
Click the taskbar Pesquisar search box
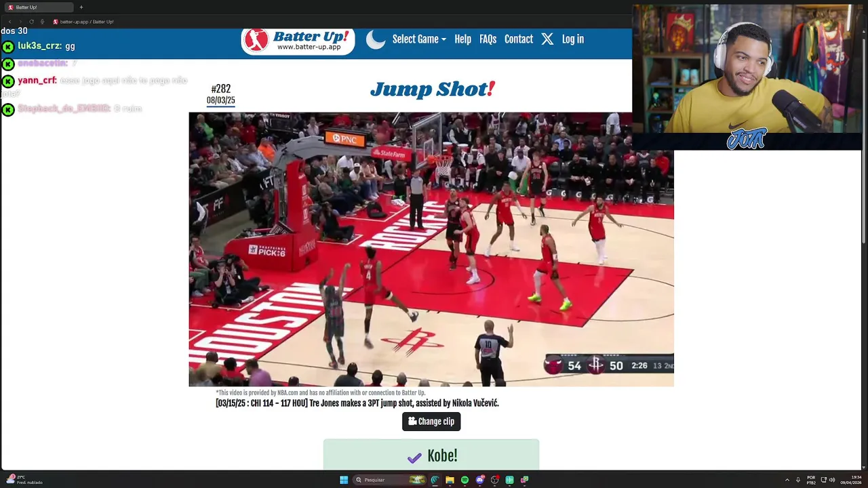coord(390,480)
